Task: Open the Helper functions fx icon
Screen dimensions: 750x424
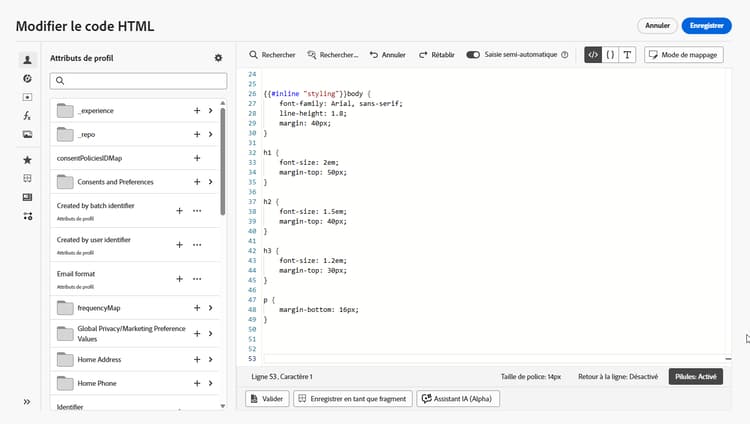Action: tap(27, 116)
